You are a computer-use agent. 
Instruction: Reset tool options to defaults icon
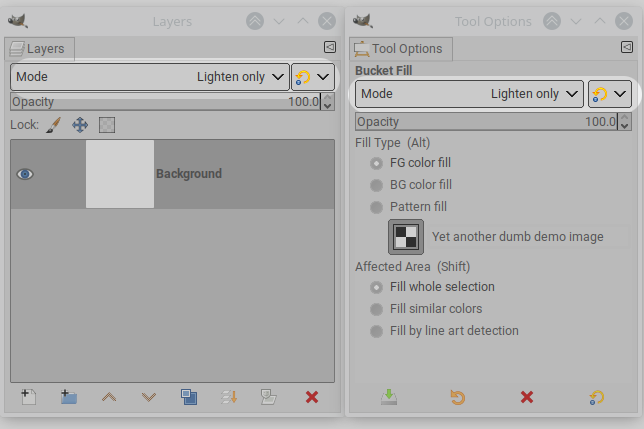tap(596, 397)
